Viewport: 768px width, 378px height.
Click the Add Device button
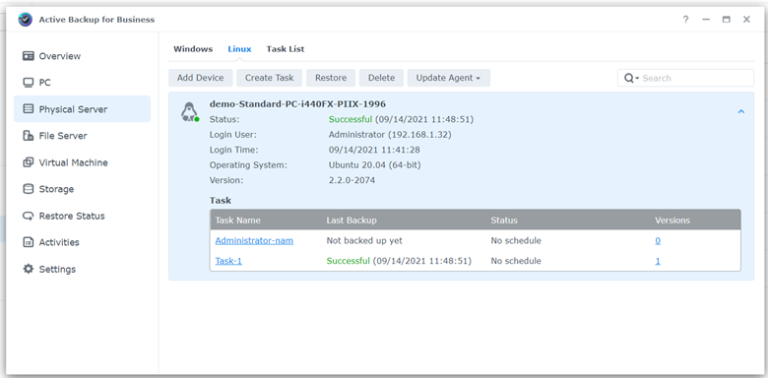(x=200, y=78)
